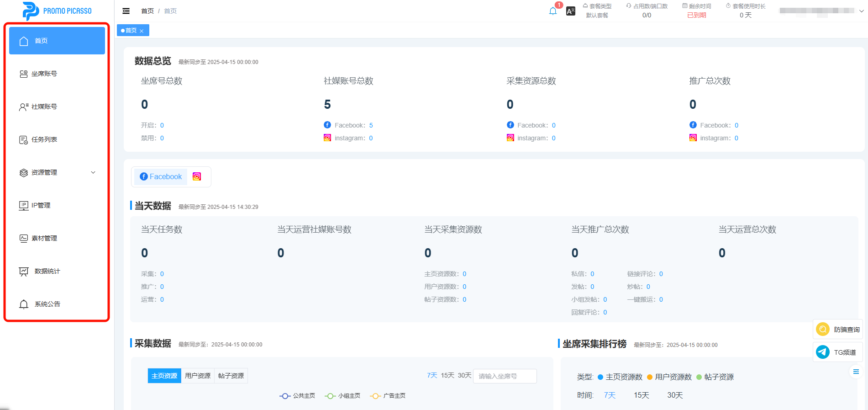868x410 pixels.
Task: Switch to 用户资源 tab
Action: 198,376
